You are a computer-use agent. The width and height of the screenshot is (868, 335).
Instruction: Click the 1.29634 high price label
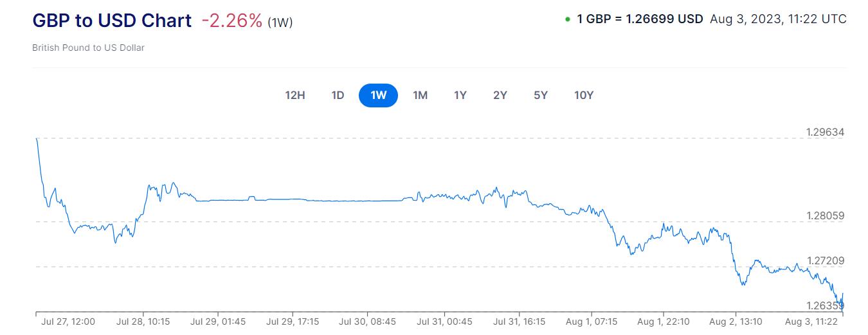click(x=825, y=132)
